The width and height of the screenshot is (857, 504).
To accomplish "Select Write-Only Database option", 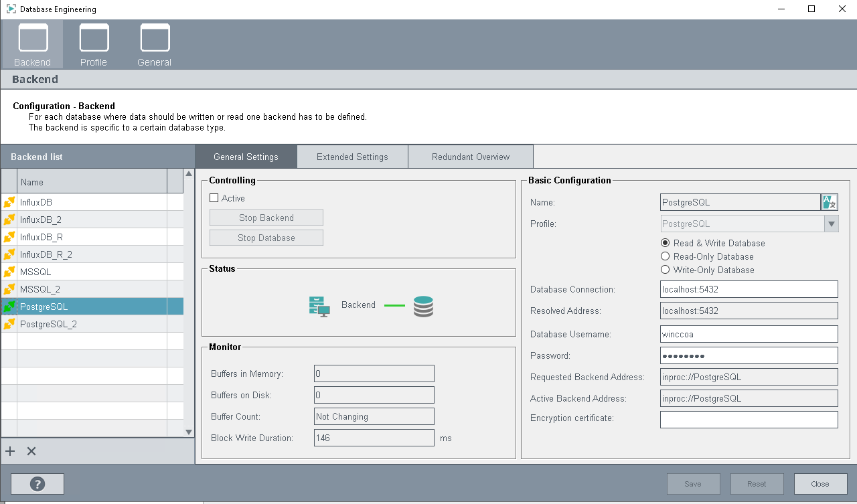I will [666, 270].
